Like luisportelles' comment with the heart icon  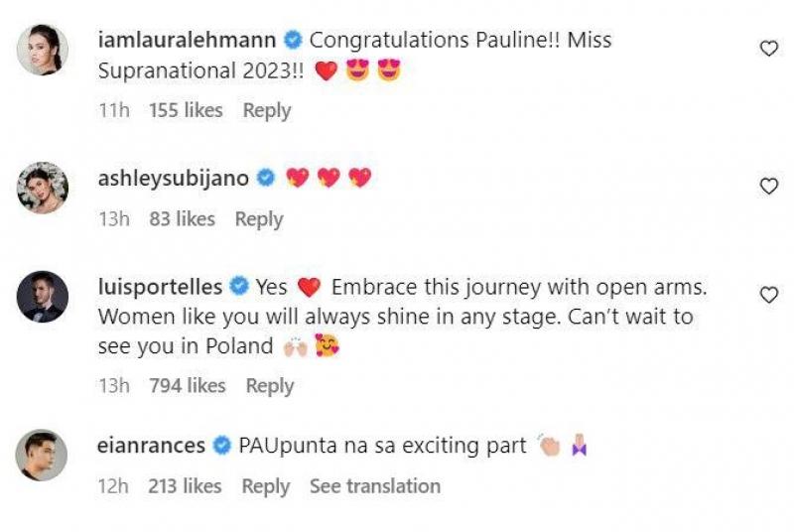click(x=769, y=295)
